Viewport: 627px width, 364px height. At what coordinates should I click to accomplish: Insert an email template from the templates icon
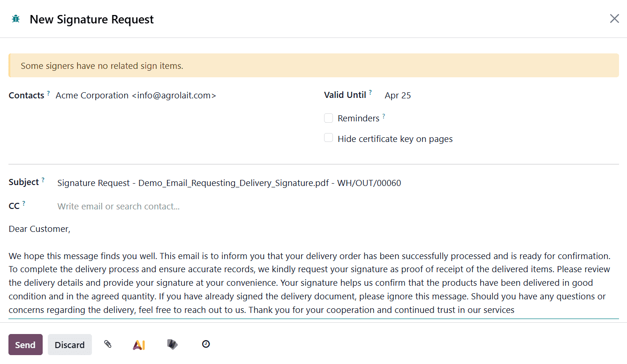[x=172, y=344]
